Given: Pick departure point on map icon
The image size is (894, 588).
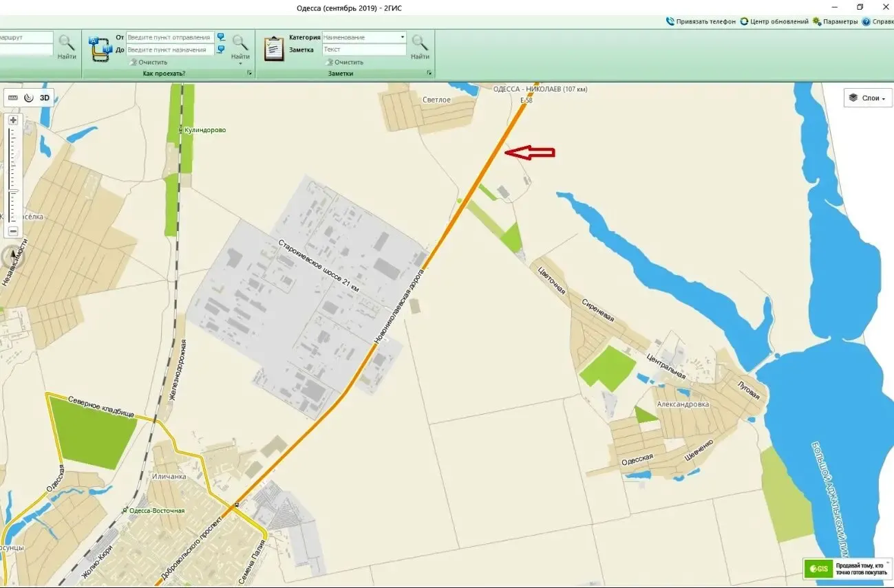Looking at the screenshot, I should 221,37.
